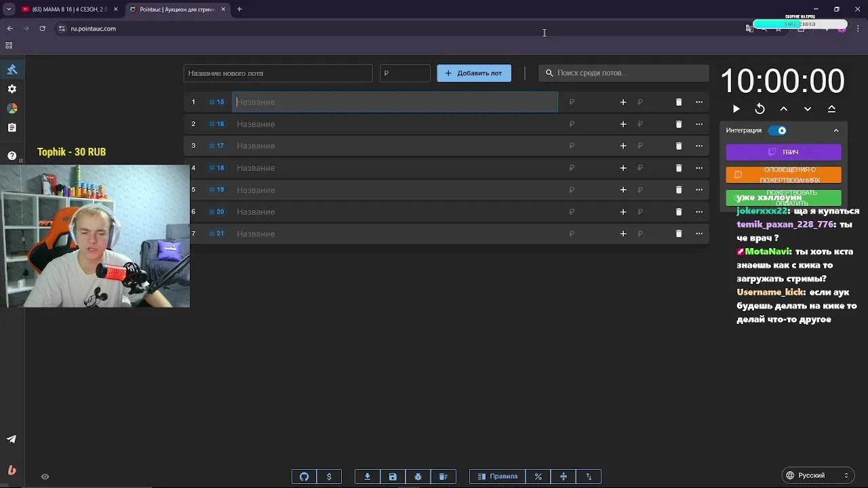
Task: Click the #19 lot ID label
Action: 216,190
